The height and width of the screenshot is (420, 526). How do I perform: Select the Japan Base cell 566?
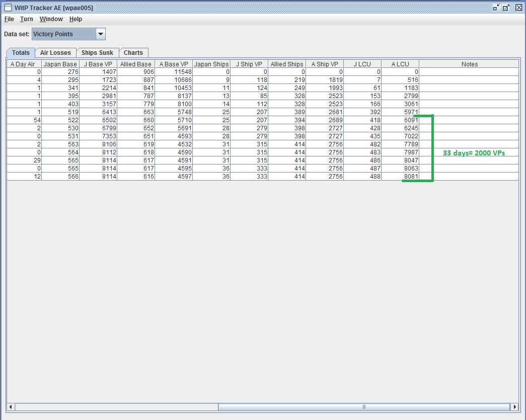point(60,177)
